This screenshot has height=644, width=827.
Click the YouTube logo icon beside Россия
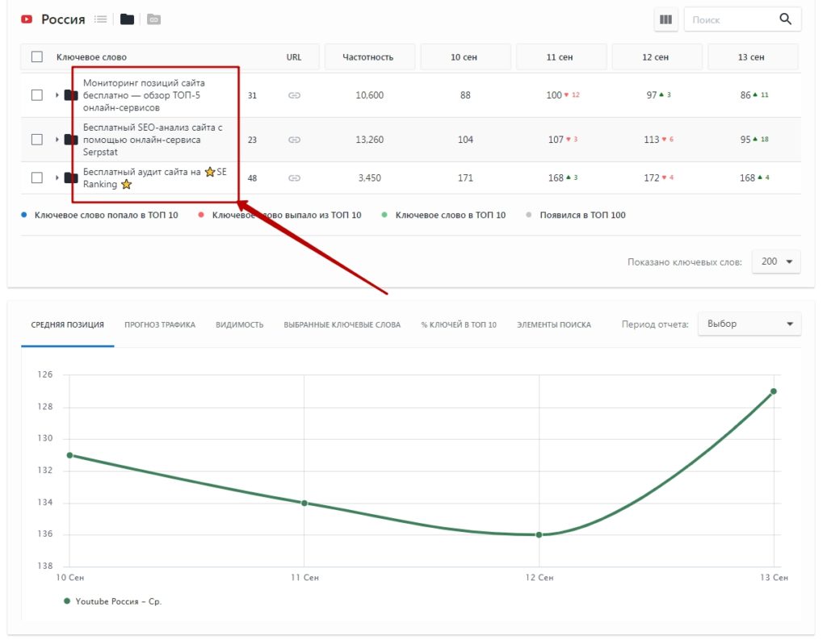point(27,19)
